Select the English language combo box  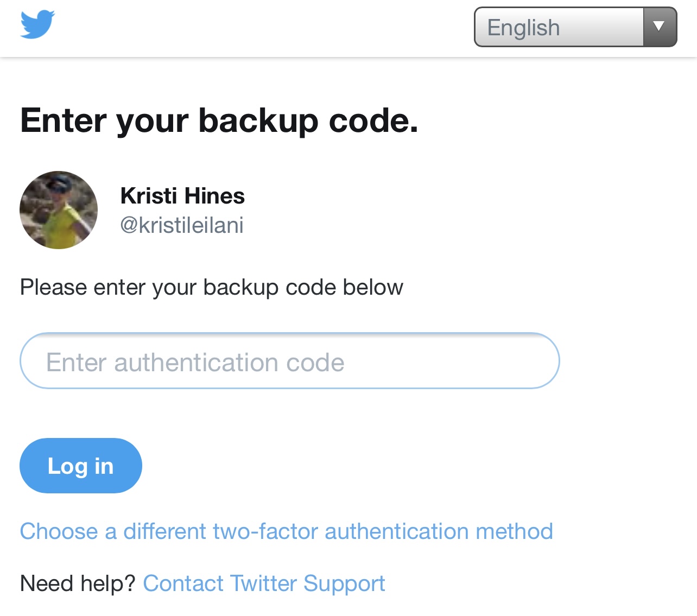click(575, 27)
